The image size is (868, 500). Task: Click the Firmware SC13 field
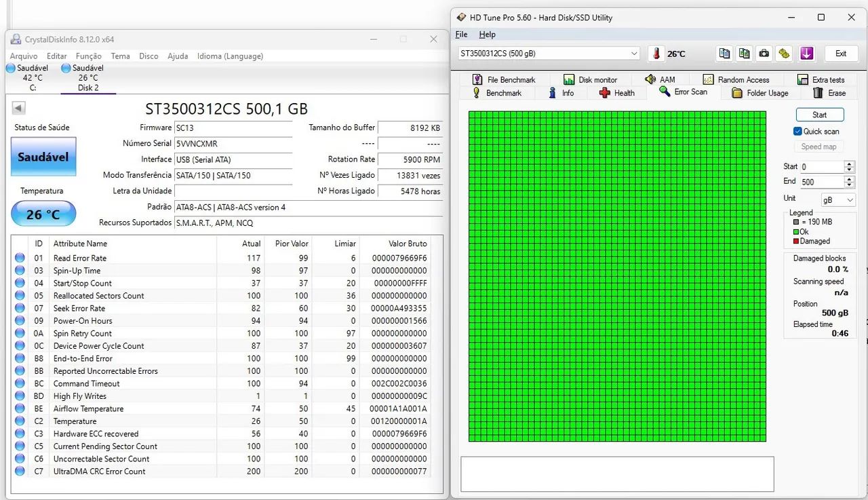click(233, 128)
